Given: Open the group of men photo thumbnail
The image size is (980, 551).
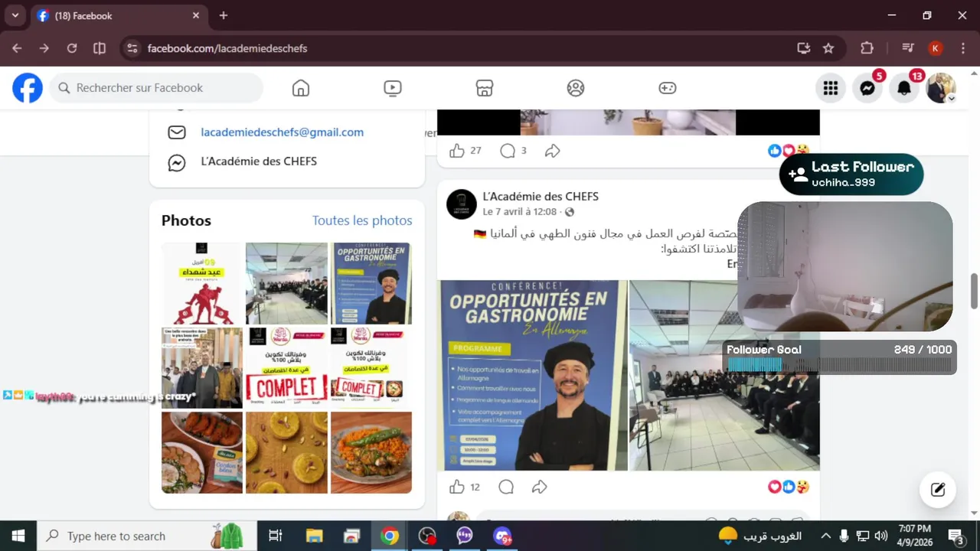Looking at the screenshot, I should coord(201,368).
